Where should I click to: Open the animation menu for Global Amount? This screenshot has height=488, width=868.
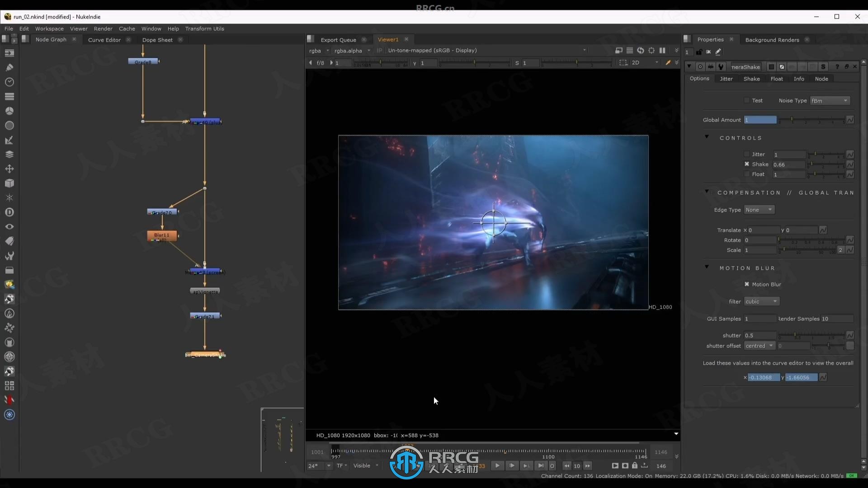[850, 120]
